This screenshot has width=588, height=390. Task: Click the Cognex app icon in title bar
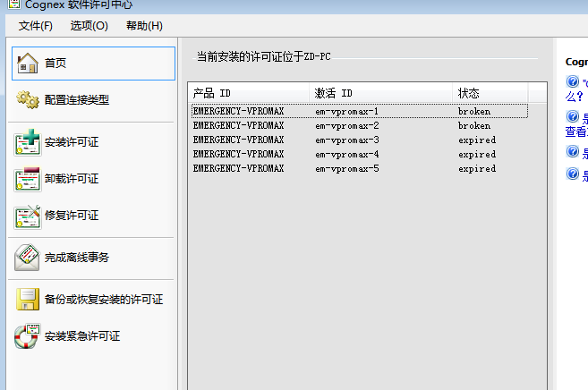pos(14,4)
